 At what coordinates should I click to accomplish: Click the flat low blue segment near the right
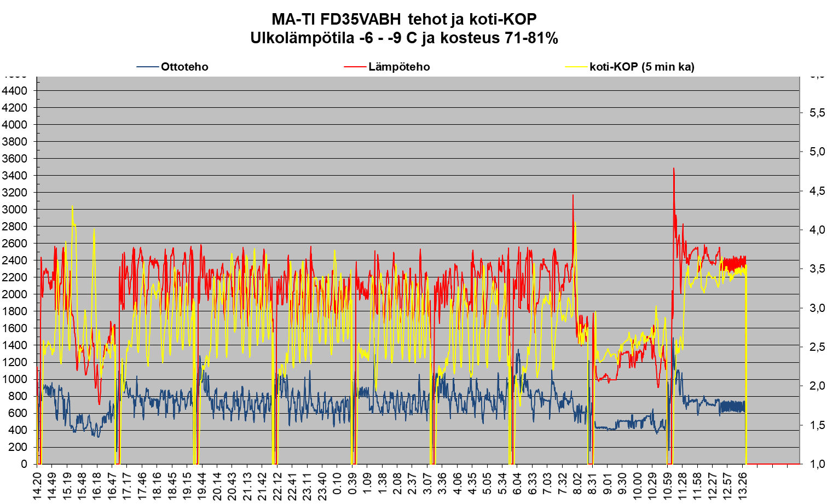point(605,428)
